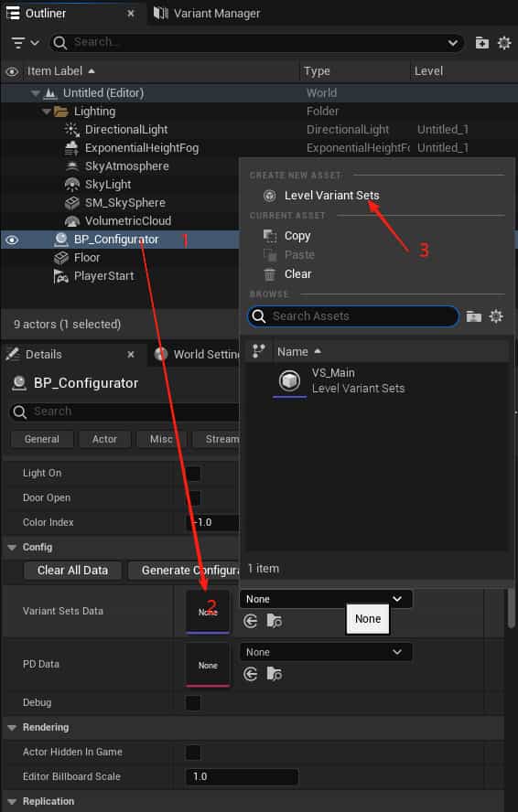Browse to PD Data asset in Content Browser
This screenshot has height=812, width=518.
pyautogui.click(x=275, y=674)
